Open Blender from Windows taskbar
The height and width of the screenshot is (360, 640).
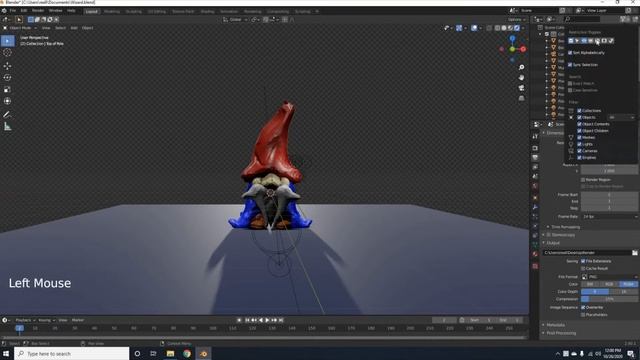click(x=203, y=353)
